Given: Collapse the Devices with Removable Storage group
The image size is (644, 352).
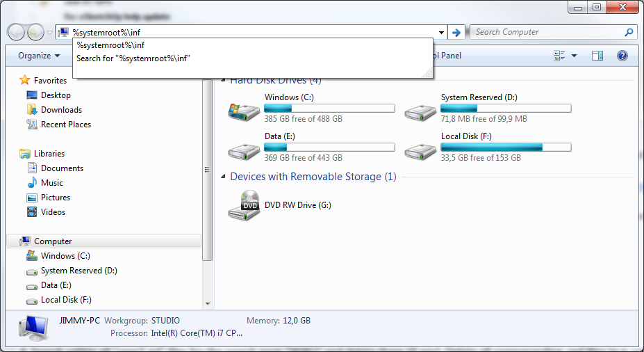Looking at the screenshot, I should [x=224, y=177].
